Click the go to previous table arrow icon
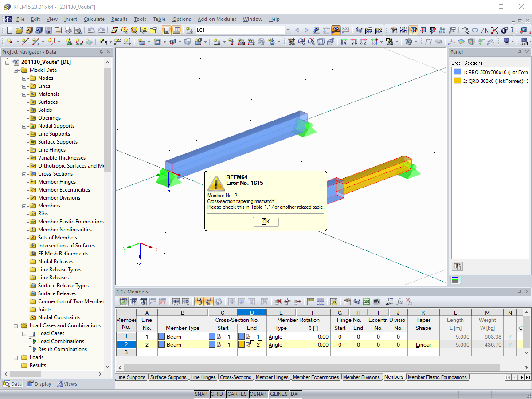532x399 pixels. [176, 301]
